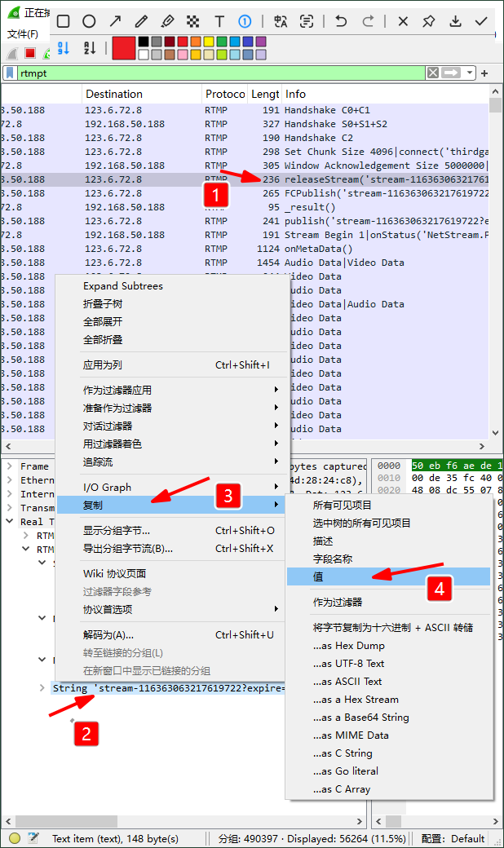Pin the screenshot to screen
Image resolution: width=504 pixels, height=848 pixels.
(429, 21)
